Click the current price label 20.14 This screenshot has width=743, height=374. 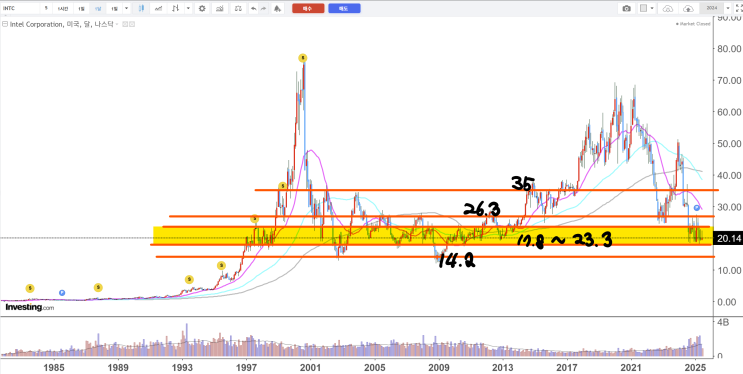pyautogui.click(x=729, y=238)
